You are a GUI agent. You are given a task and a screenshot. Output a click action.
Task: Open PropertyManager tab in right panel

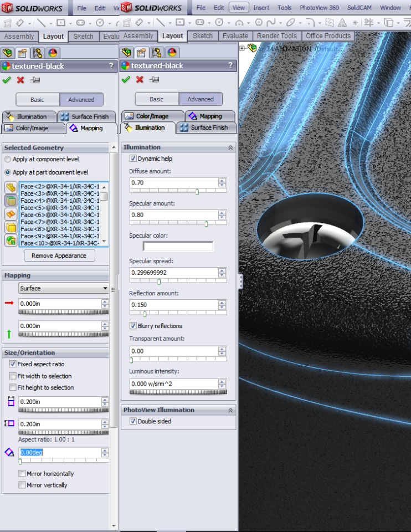coord(141,52)
